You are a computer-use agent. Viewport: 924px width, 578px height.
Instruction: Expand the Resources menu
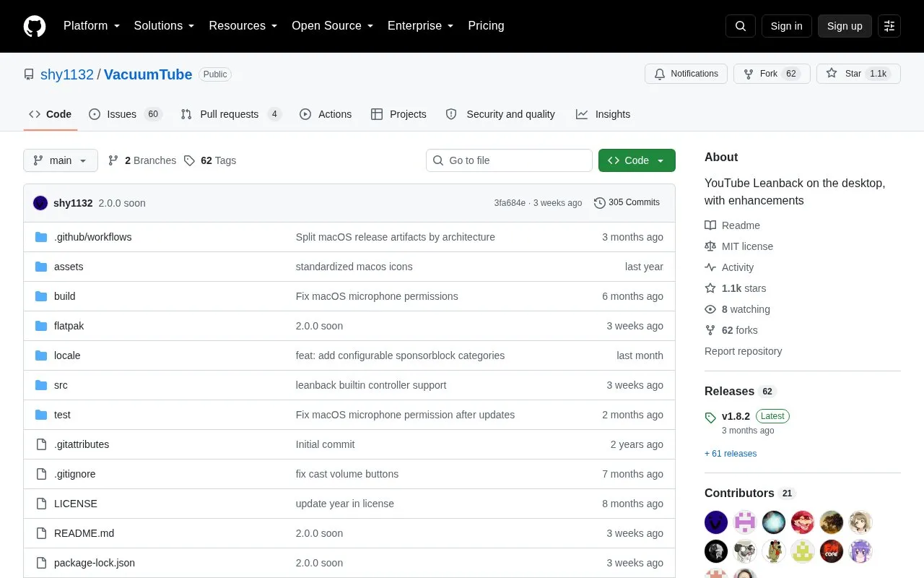click(x=243, y=26)
